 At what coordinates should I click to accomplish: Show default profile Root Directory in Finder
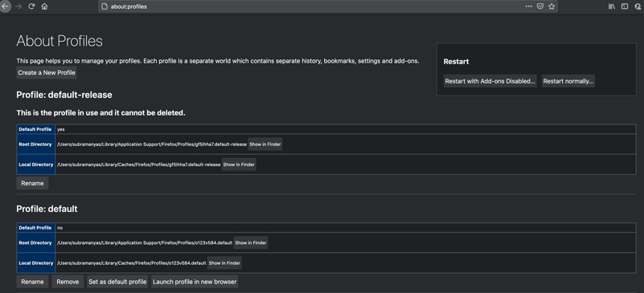click(251, 242)
